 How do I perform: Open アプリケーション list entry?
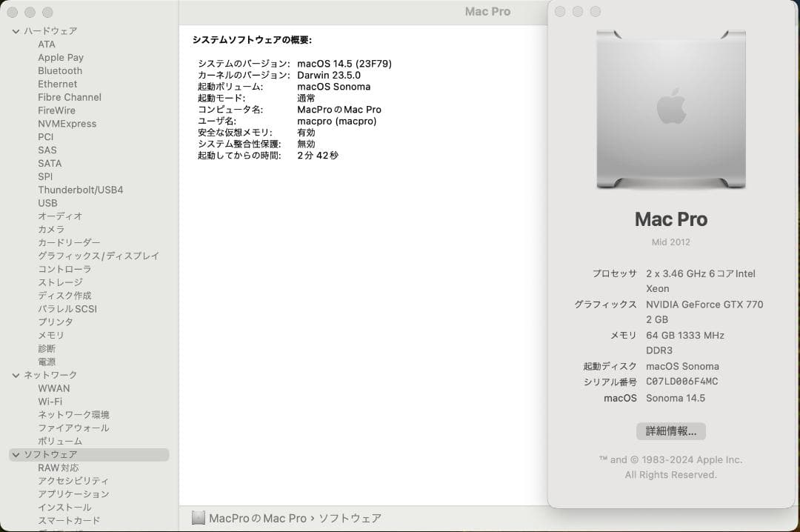(73, 494)
